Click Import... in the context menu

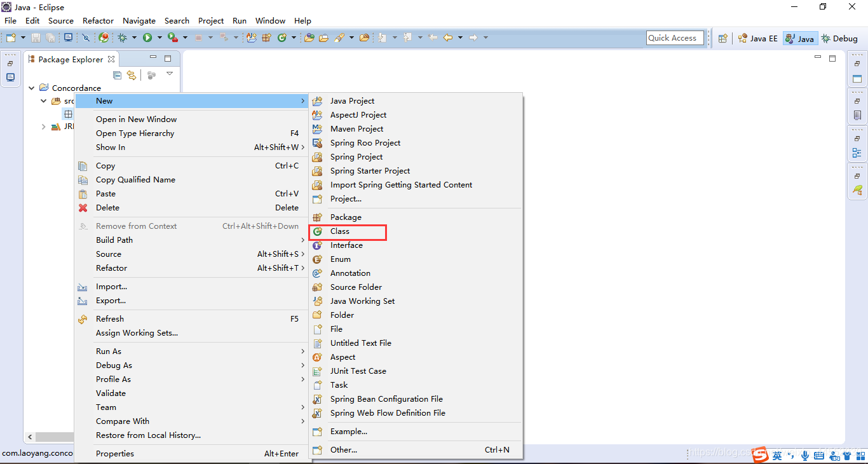point(191,287)
